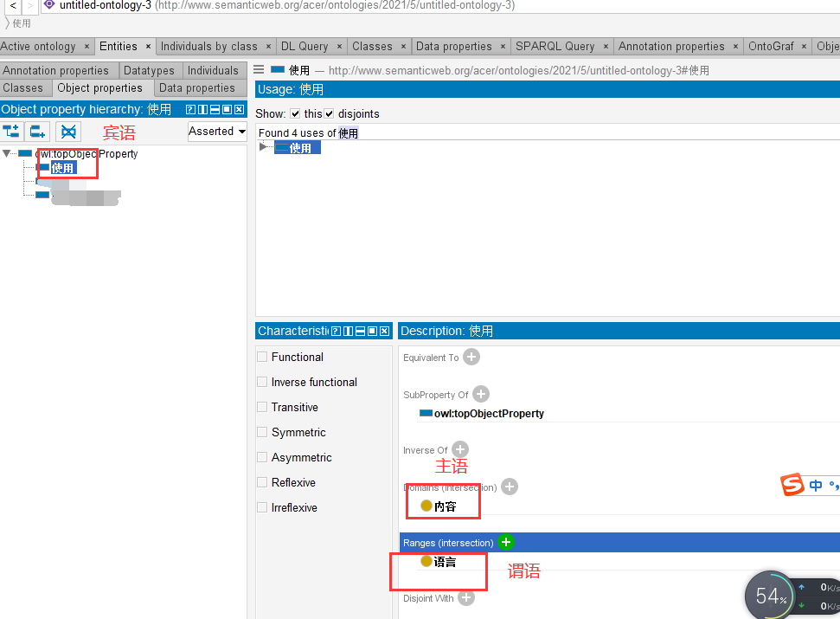This screenshot has height=619, width=840.
Task: Float the Characteristics panel
Action: (x=372, y=332)
